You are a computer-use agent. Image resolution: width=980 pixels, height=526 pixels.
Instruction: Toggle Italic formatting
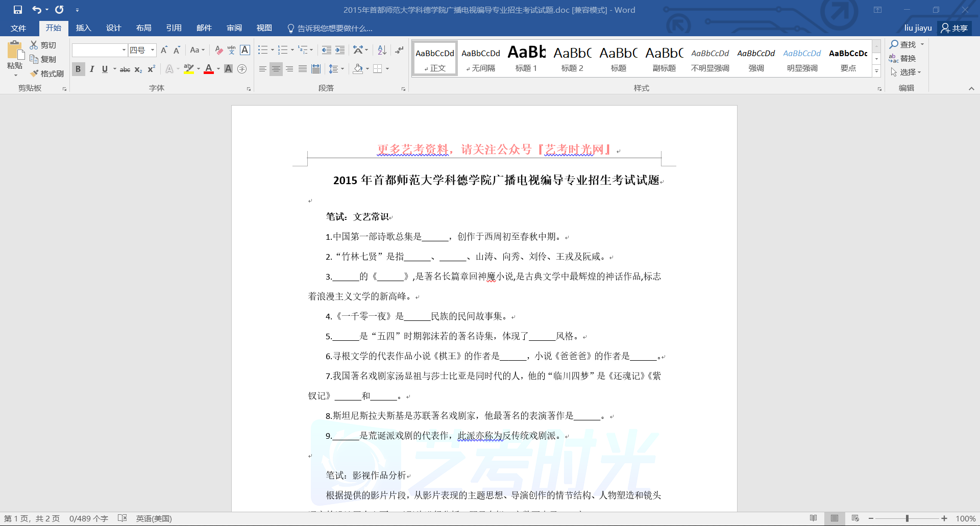click(x=92, y=69)
